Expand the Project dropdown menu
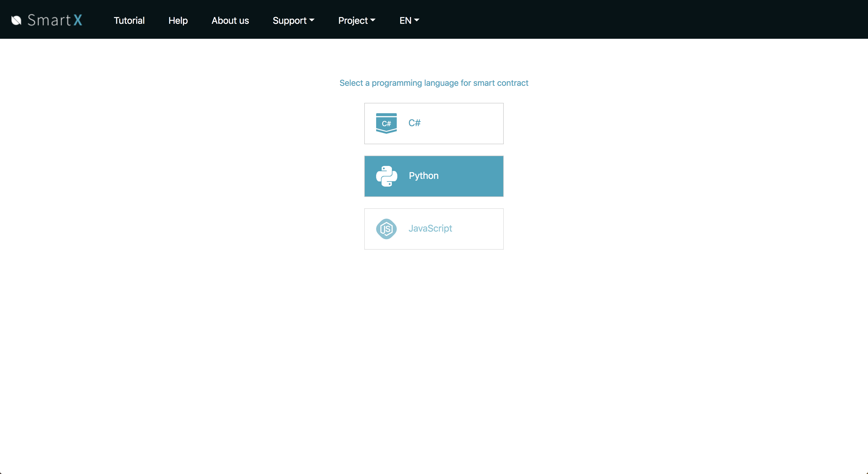Screen dimensions: 868x474 [357, 21]
